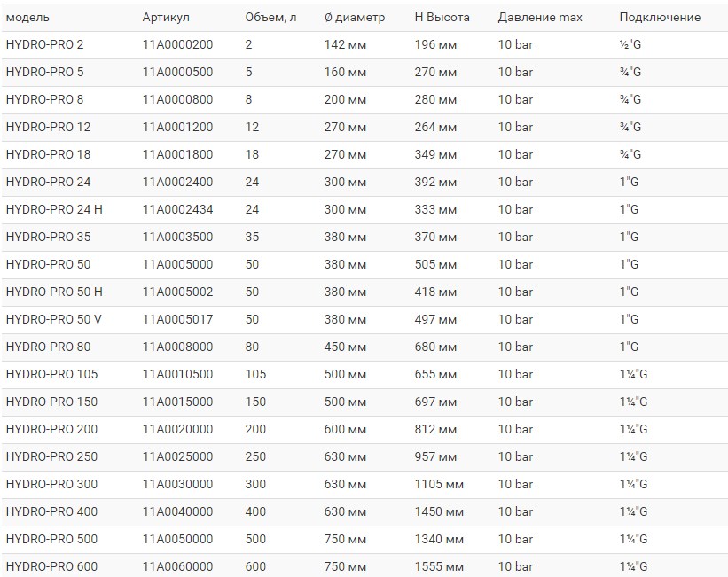Viewport: 728px width, 577px height.
Task: Click article number 11A0002434
Action: click(178, 209)
